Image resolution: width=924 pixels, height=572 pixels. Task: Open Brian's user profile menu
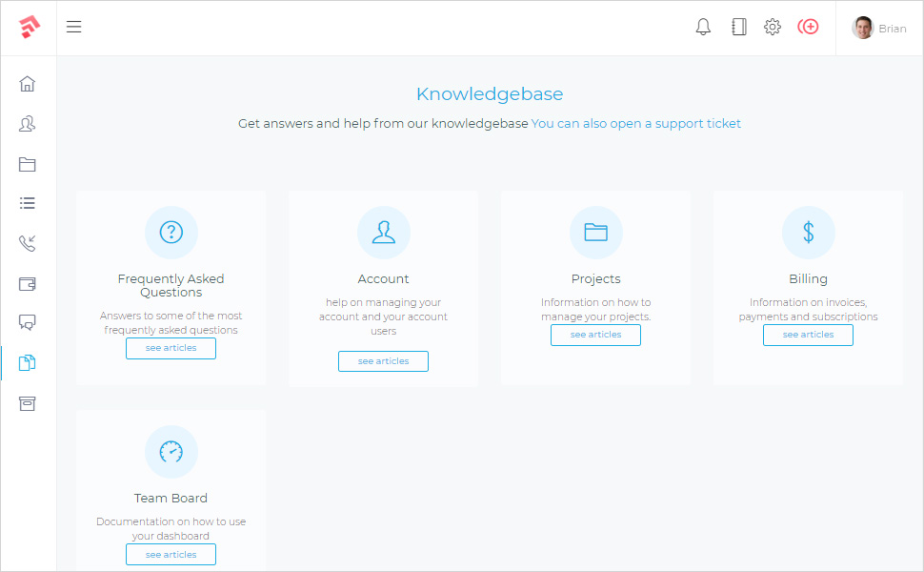878,29
